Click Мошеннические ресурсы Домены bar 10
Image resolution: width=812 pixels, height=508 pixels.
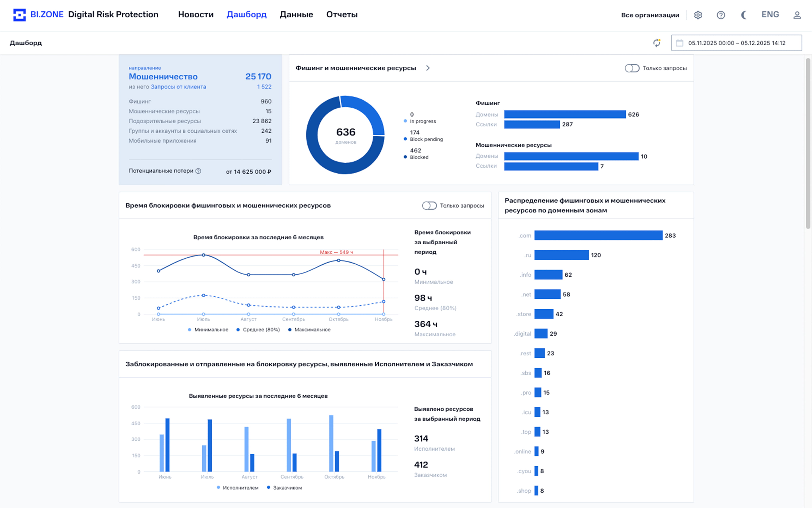(571, 156)
